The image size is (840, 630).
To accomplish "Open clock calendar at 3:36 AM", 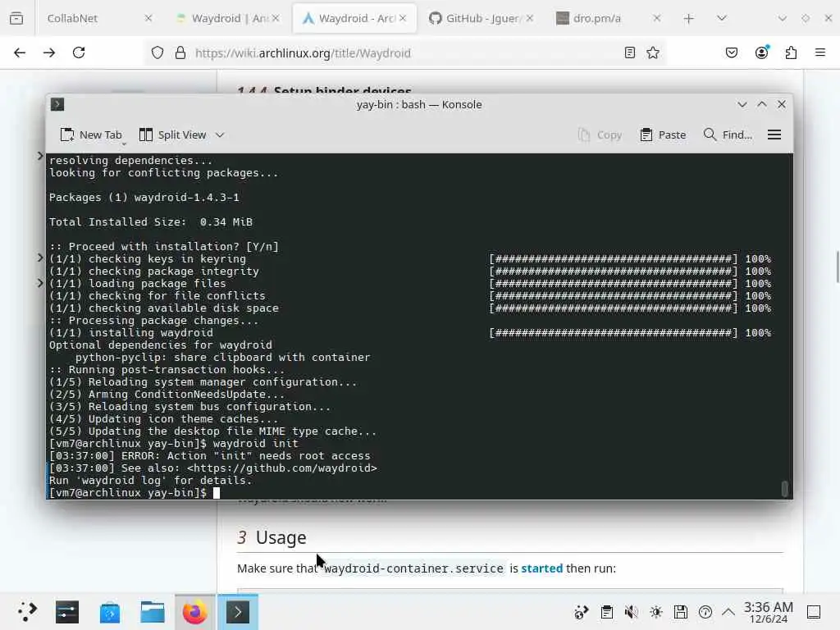I will 768,612.
